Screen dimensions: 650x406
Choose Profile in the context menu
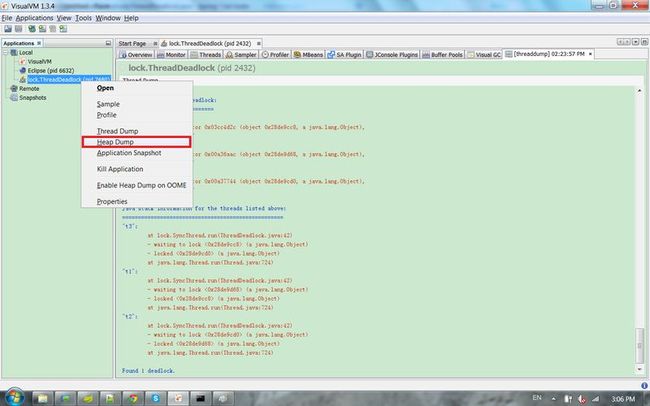point(137,115)
